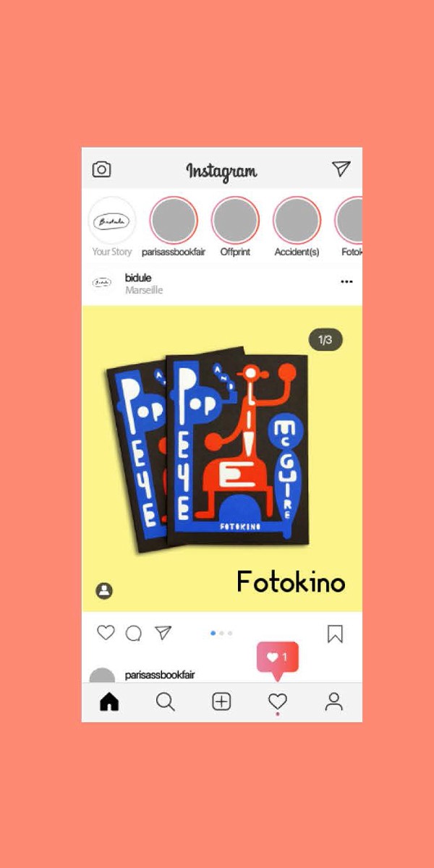434x868 pixels.
Task: Open parisassbookfair story circle
Action: (x=174, y=220)
